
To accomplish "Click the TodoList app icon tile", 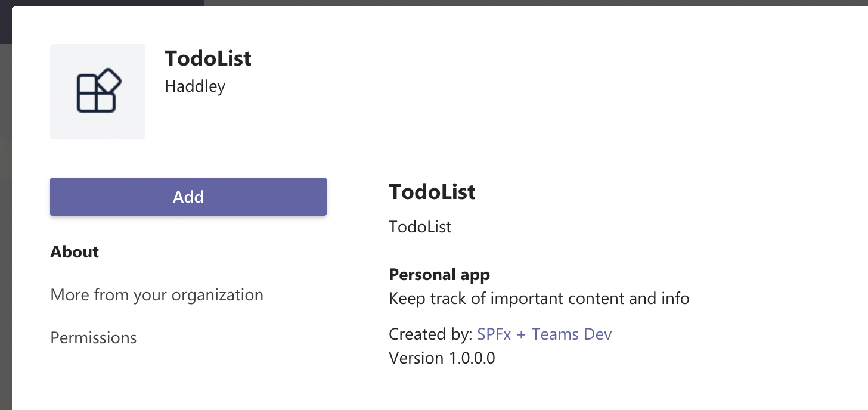I will (x=98, y=92).
